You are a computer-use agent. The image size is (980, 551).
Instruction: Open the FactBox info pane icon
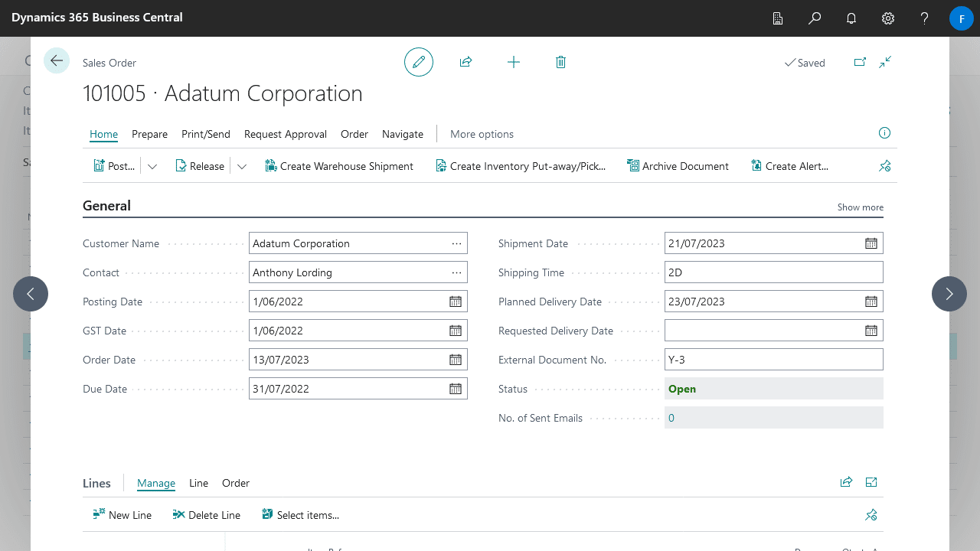[884, 133]
